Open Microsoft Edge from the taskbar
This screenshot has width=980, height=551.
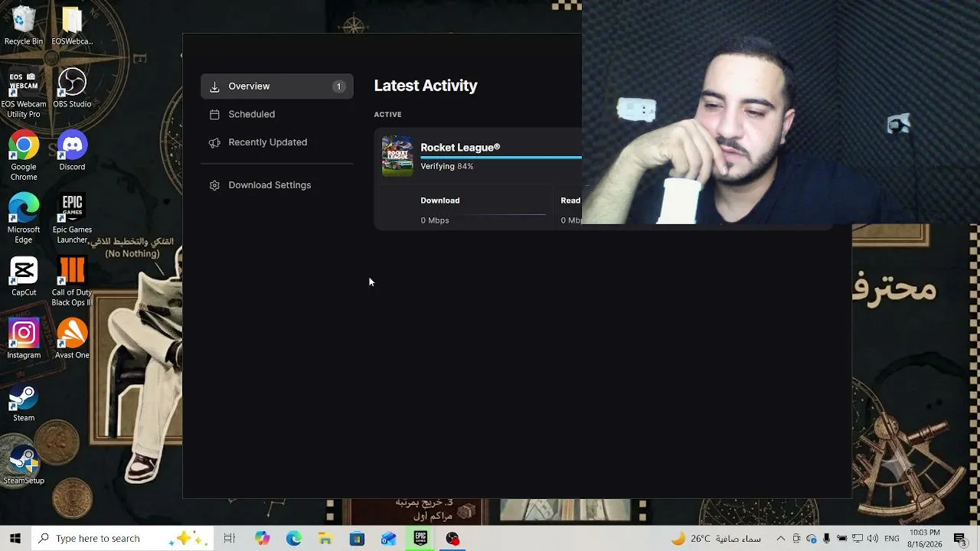click(294, 539)
